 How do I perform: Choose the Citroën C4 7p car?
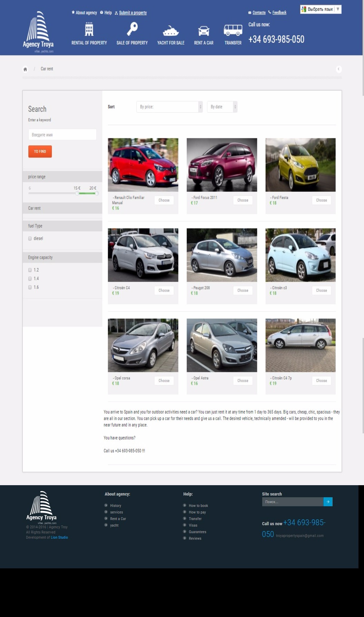(x=321, y=381)
